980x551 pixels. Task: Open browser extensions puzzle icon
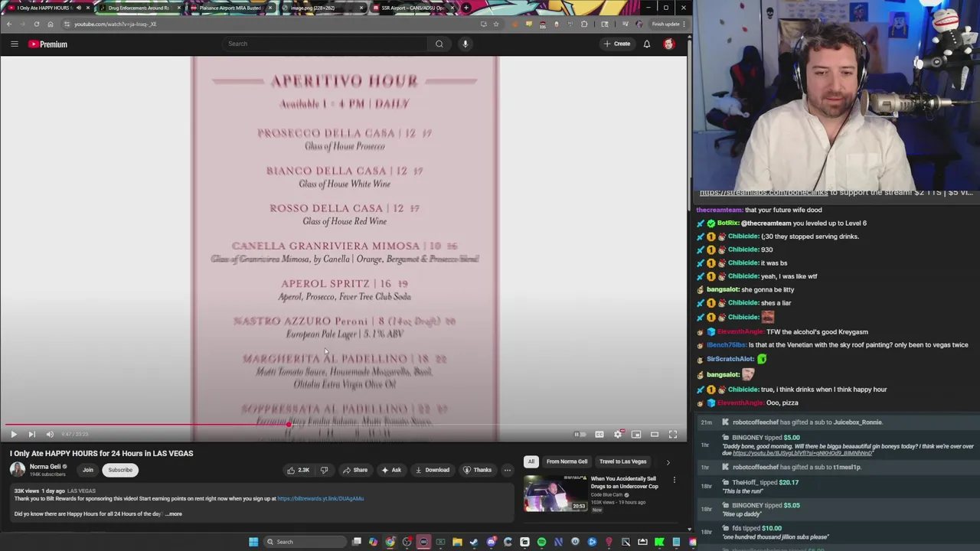coord(584,24)
